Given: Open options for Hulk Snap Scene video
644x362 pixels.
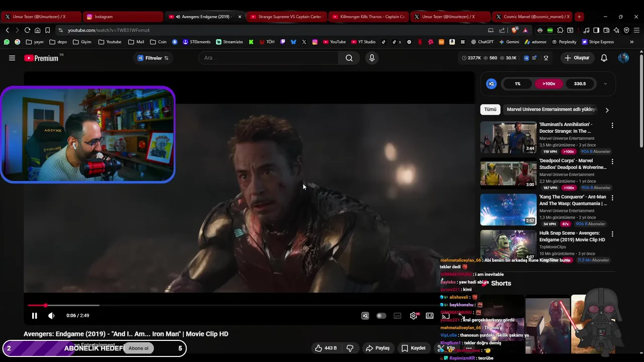Looking at the screenshot, I should point(612,234).
